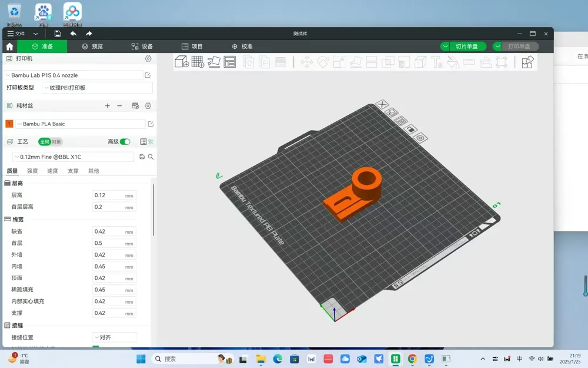Click the save project icon in title bar

point(58,34)
